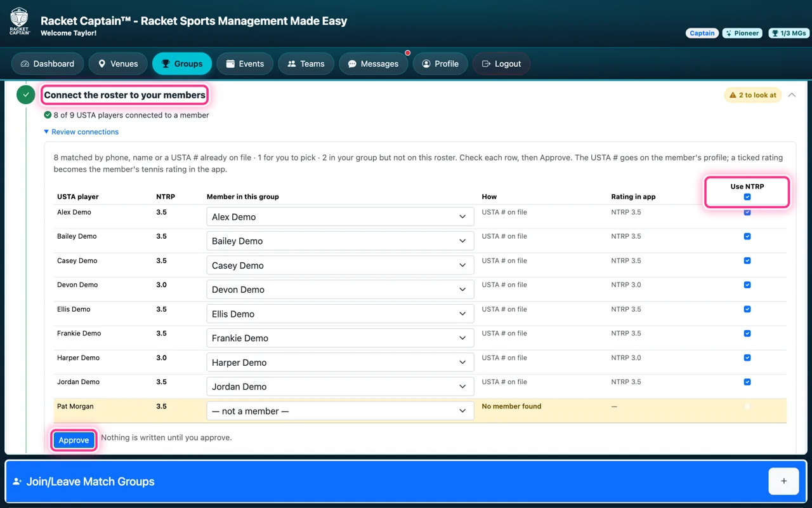Viewport: 812px width, 508px height.
Task: Click the Logout button
Action: pos(502,63)
